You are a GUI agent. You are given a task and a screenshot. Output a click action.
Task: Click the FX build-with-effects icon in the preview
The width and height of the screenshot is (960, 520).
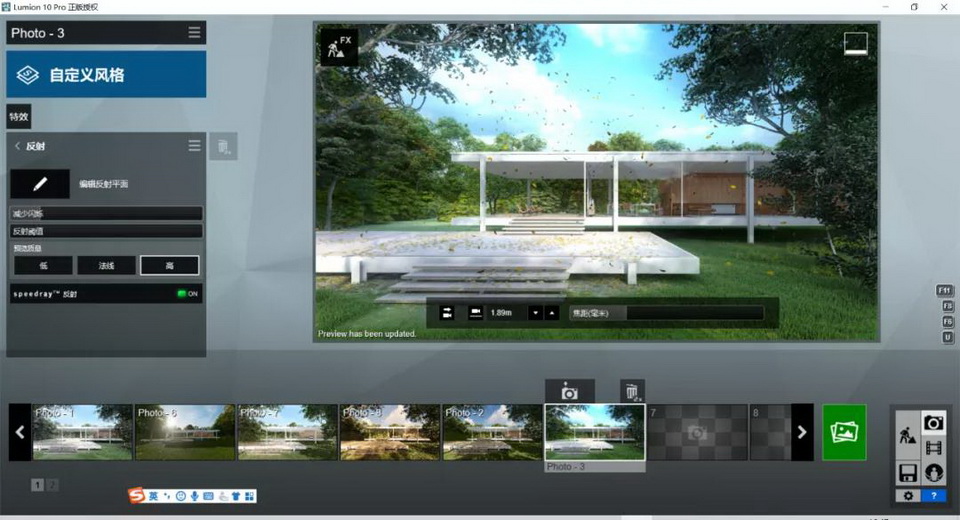338,46
